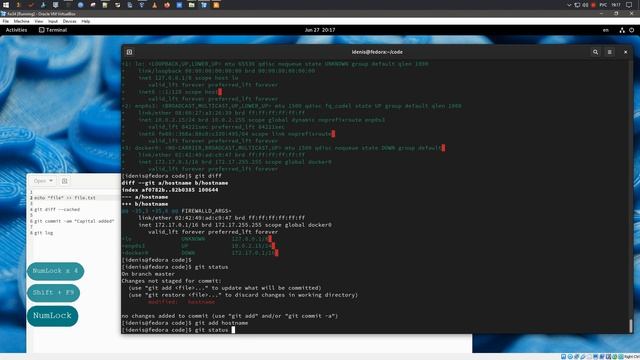
Task: Click the VirtualBox hard disk status icon
Action: (564, 357)
